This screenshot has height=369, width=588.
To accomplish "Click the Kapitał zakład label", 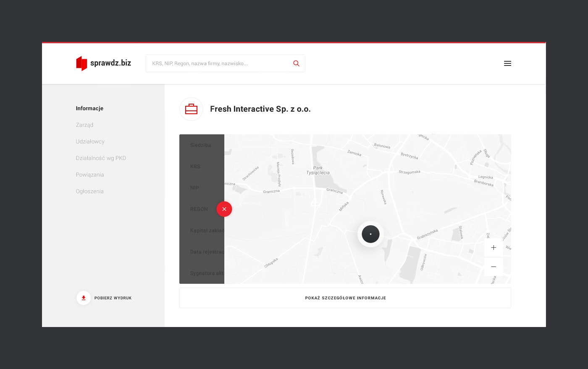I will [207, 230].
